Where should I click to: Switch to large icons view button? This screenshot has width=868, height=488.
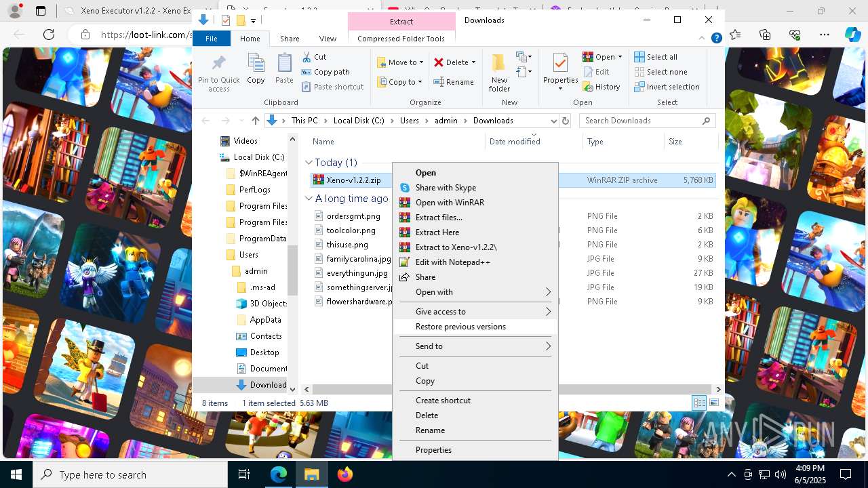pyautogui.click(x=713, y=403)
